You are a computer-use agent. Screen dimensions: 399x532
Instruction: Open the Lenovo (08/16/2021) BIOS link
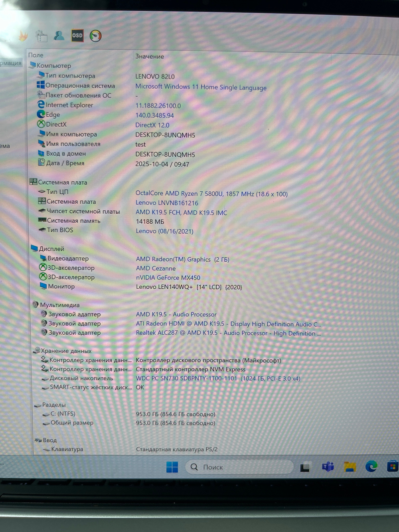point(164,231)
